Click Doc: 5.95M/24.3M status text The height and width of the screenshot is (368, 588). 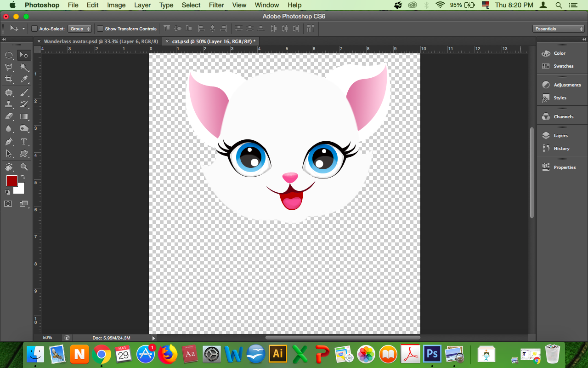click(111, 338)
